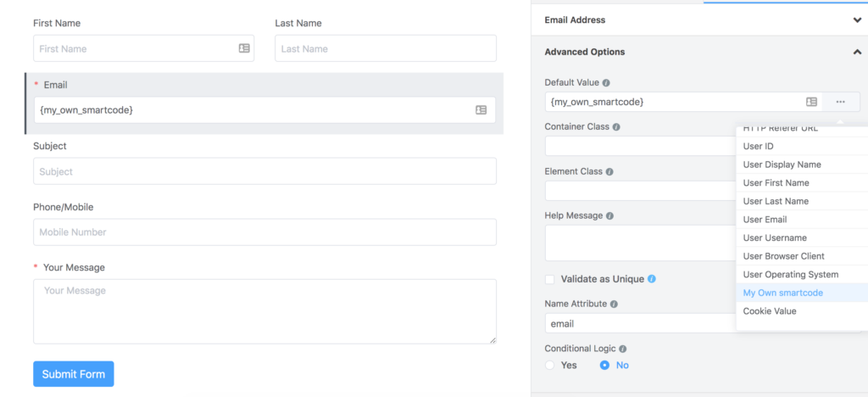Screen dimensions: 868x397
Task: Click the info icon next to Name Attribute
Action: [614, 304]
